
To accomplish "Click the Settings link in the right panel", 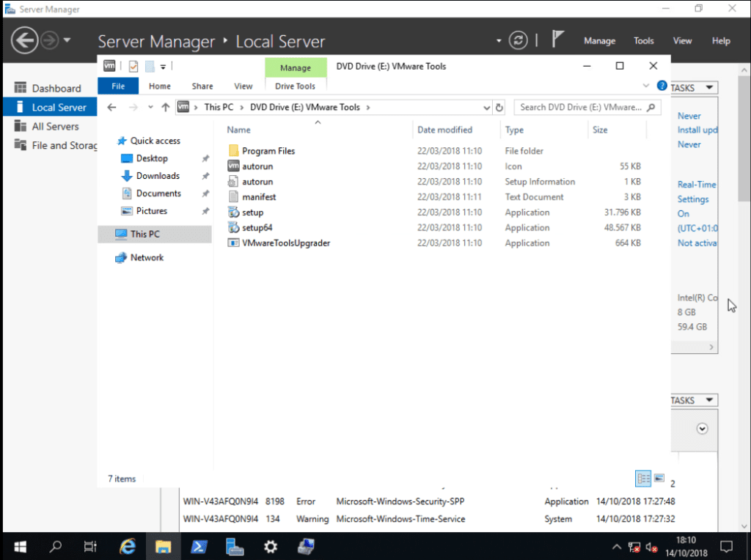I will coord(693,199).
